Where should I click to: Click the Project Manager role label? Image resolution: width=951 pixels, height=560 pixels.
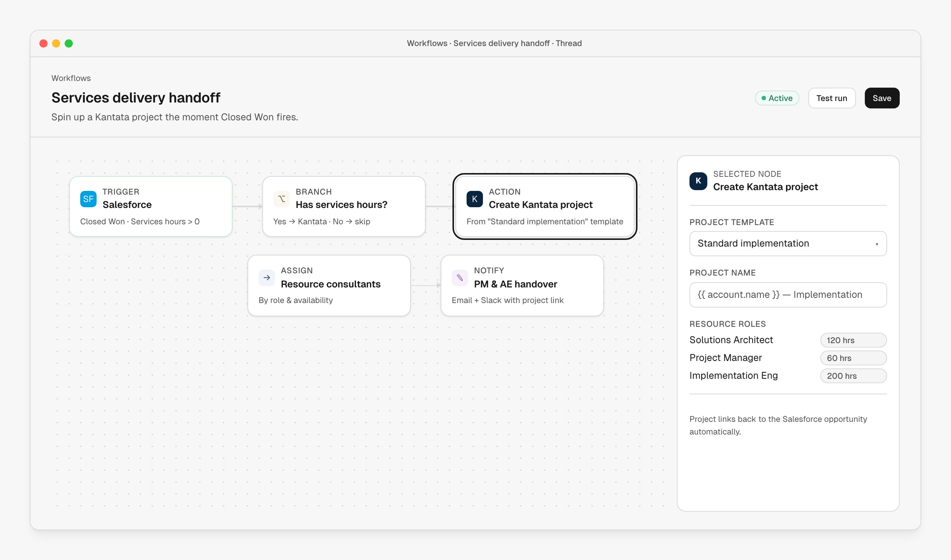tap(726, 358)
